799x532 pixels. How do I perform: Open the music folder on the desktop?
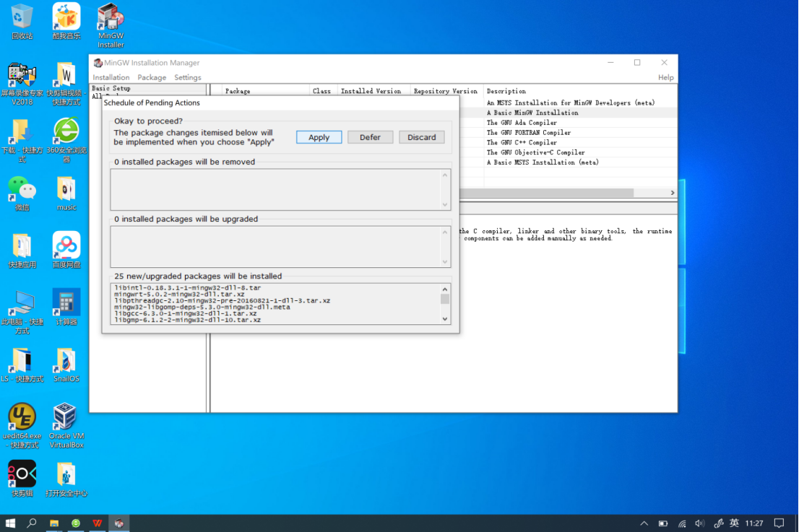[66, 193]
